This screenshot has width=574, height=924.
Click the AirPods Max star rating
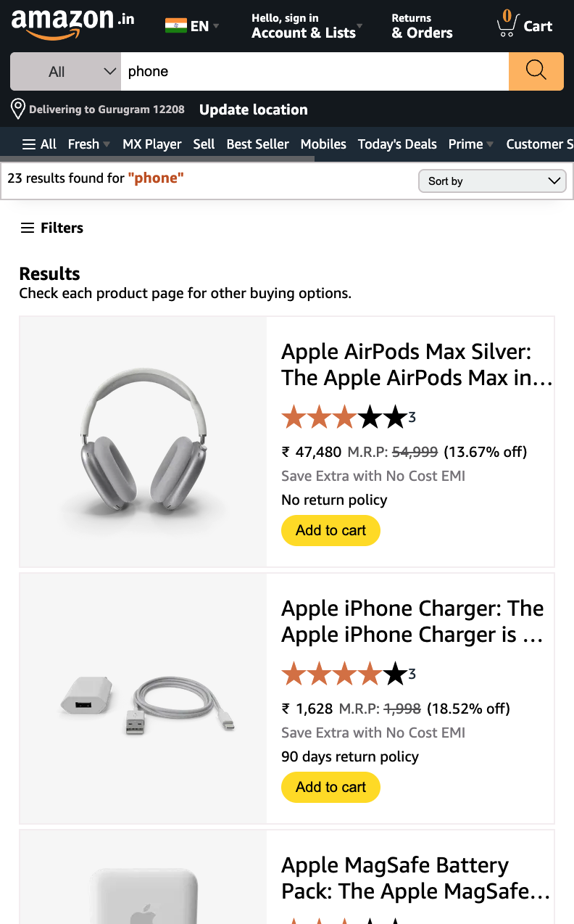(x=344, y=417)
